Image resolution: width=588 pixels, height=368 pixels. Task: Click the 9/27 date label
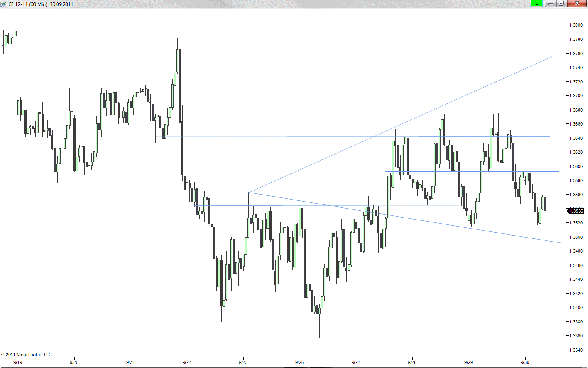coord(356,362)
